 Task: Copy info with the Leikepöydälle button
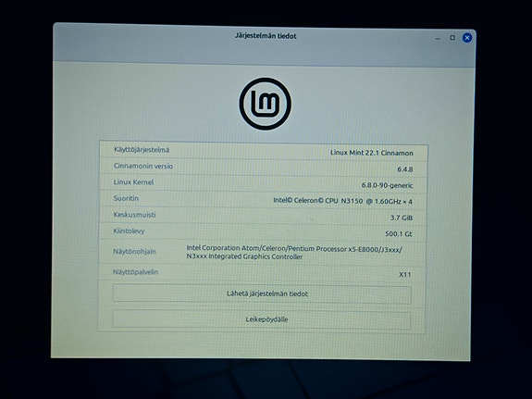(x=261, y=319)
